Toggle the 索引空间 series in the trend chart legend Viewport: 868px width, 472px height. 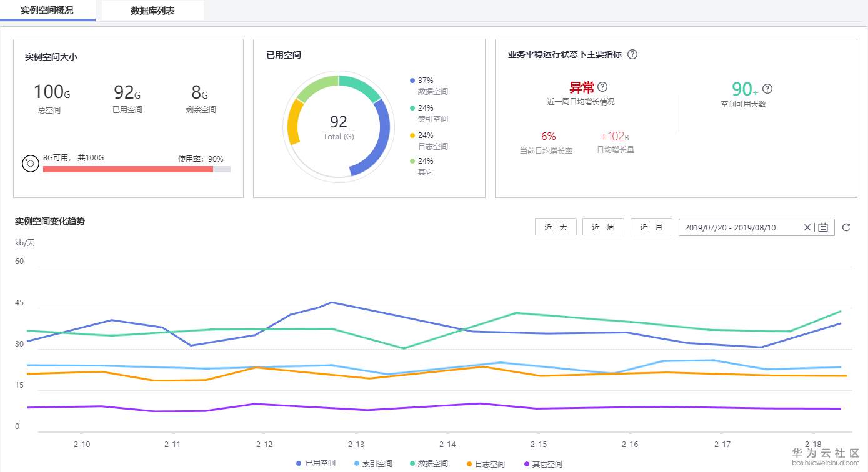point(373,464)
